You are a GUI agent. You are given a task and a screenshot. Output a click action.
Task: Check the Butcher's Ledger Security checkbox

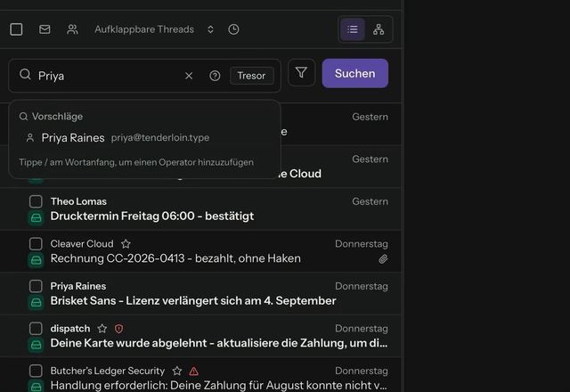pos(36,371)
